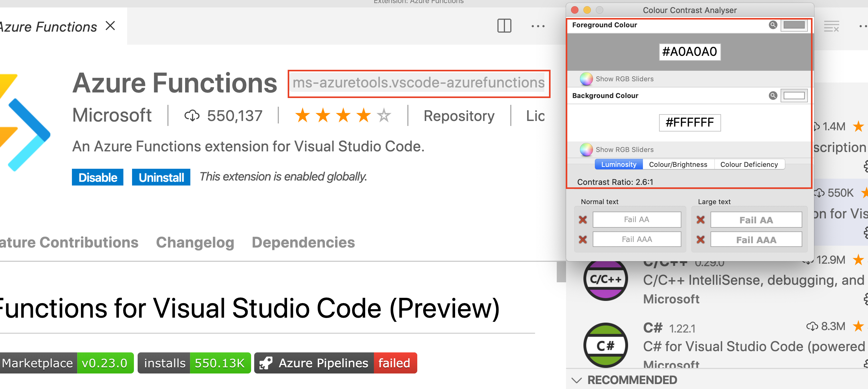The height and width of the screenshot is (389, 868).
Task: Open the Repository link
Action: [459, 116]
